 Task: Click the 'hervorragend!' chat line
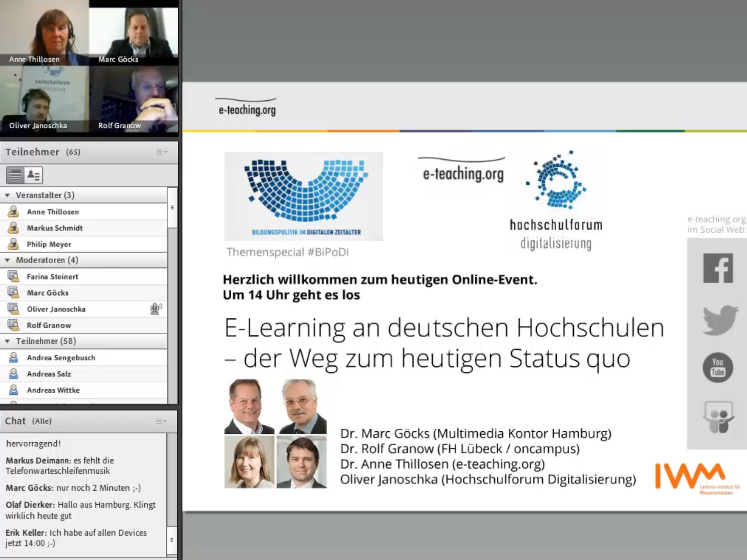pyautogui.click(x=33, y=444)
